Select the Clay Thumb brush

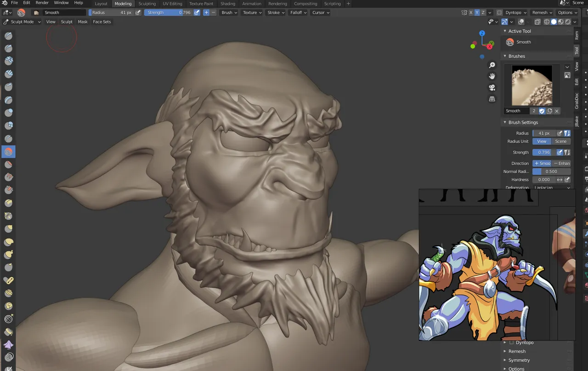(8, 87)
